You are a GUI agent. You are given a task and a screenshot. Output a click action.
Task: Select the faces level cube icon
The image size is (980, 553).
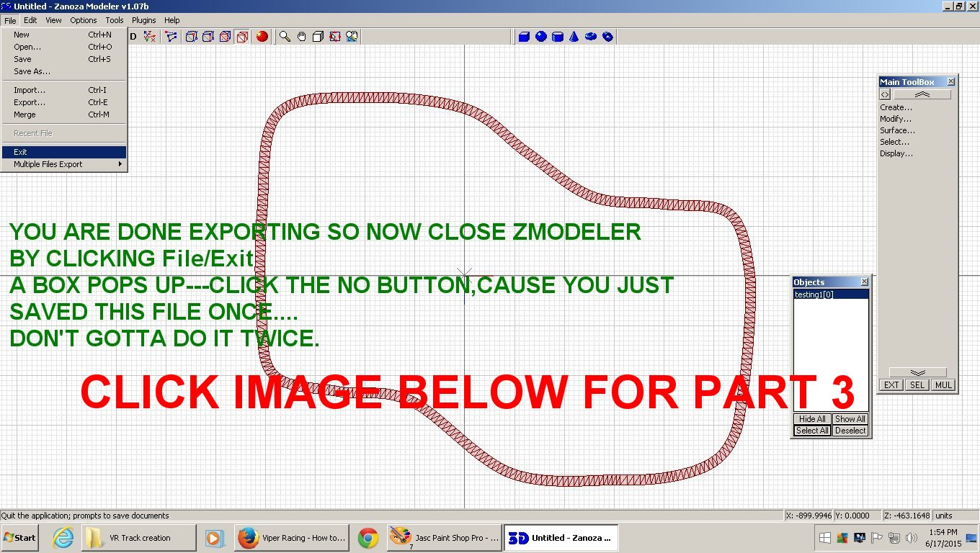point(226,36)
